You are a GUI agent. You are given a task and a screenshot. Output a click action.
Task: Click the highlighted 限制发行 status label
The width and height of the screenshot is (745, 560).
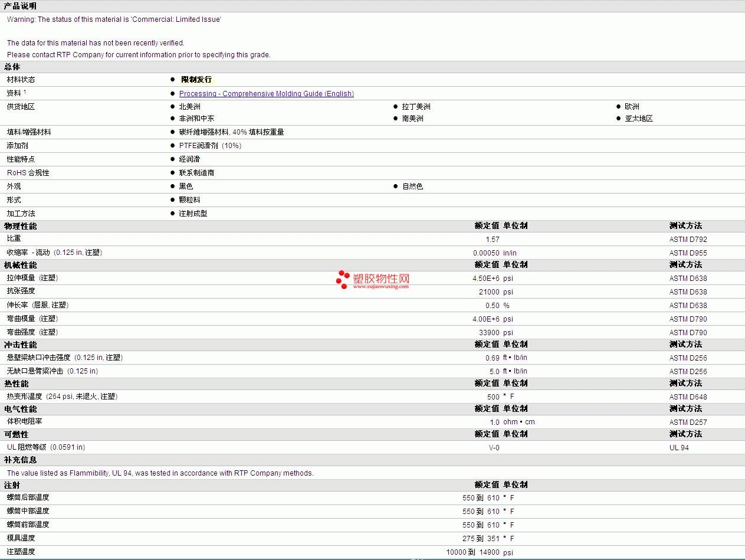(x=196, y=80)
